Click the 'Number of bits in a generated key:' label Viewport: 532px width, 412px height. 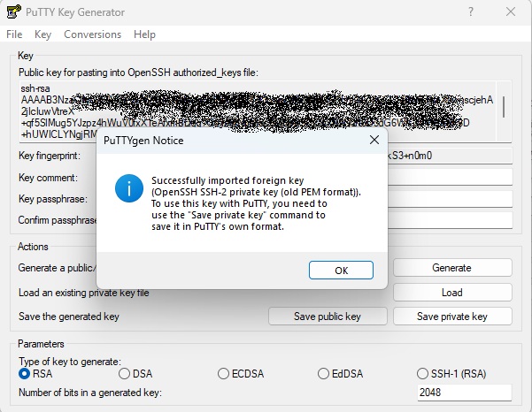(90, 393)
